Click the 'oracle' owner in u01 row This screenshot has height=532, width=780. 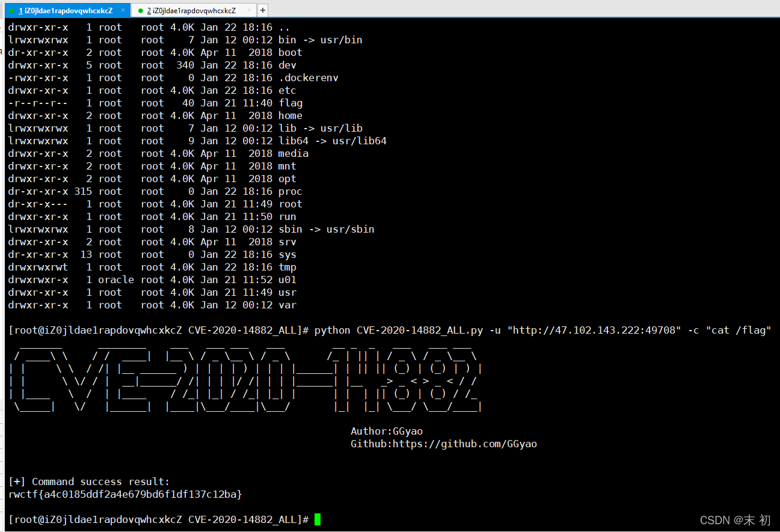[x=116, y=280]
